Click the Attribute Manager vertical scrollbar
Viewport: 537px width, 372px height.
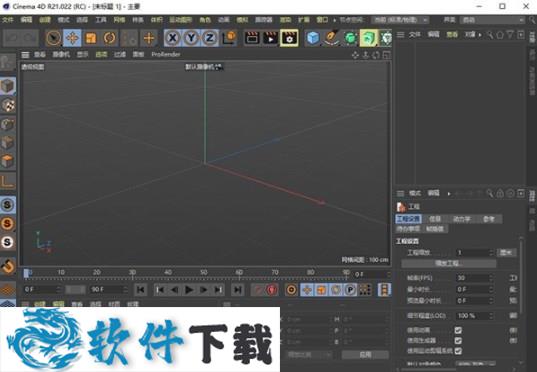522,276
